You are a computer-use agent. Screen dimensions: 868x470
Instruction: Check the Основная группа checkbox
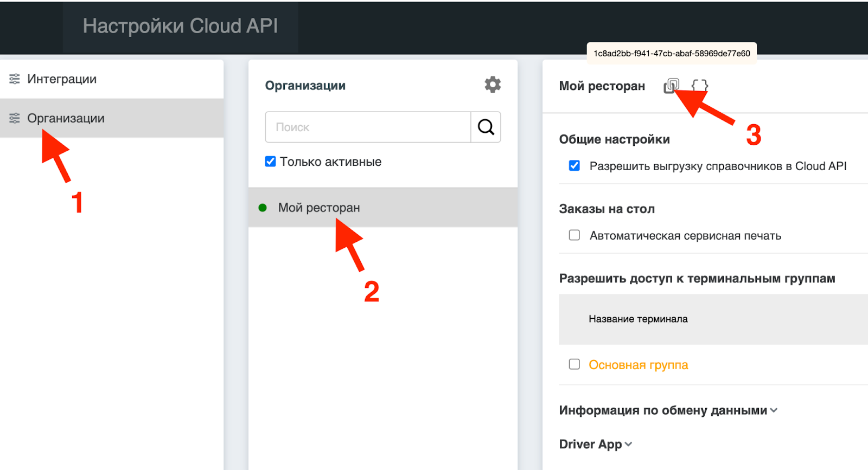coord(575,364)
